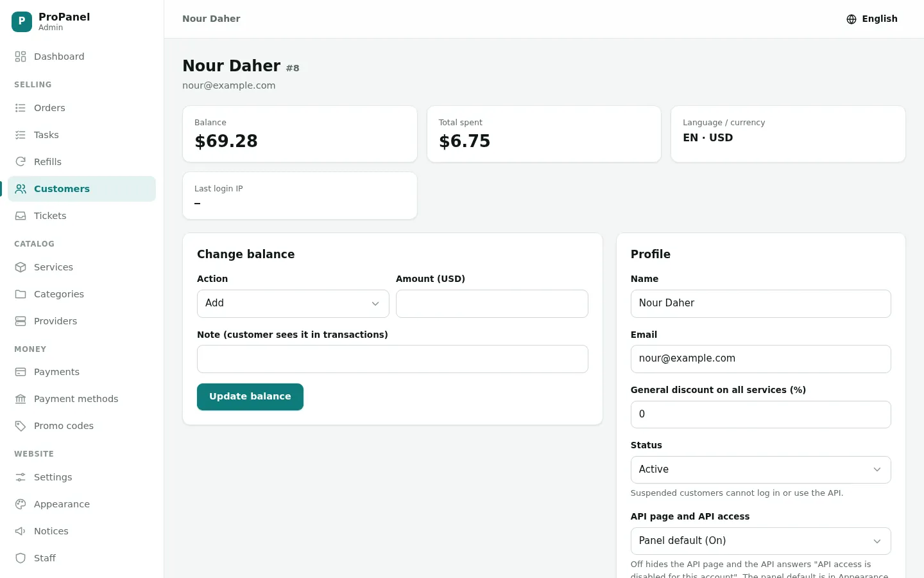The width and height of the screenshot is (924, 578).
Task: Click the Tickets inbox icon
Action: pyautogui.click(x=21, y=216)
